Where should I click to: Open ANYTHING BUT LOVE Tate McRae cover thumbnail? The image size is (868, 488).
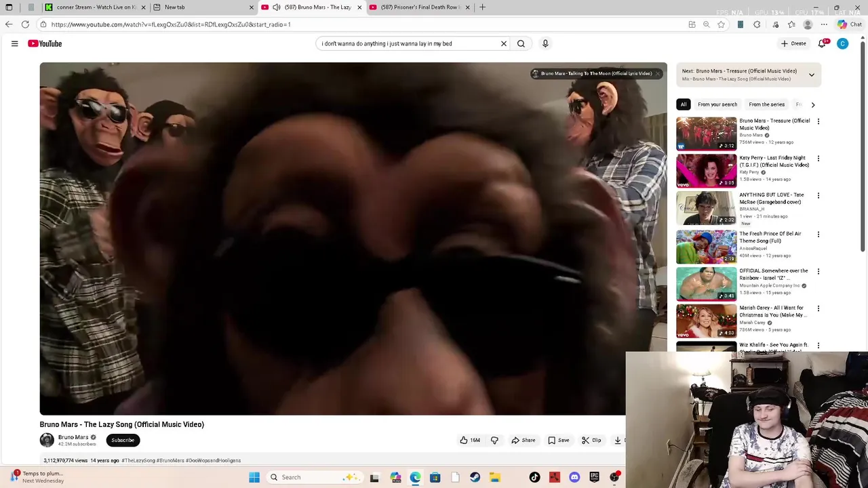pos(706,208)
